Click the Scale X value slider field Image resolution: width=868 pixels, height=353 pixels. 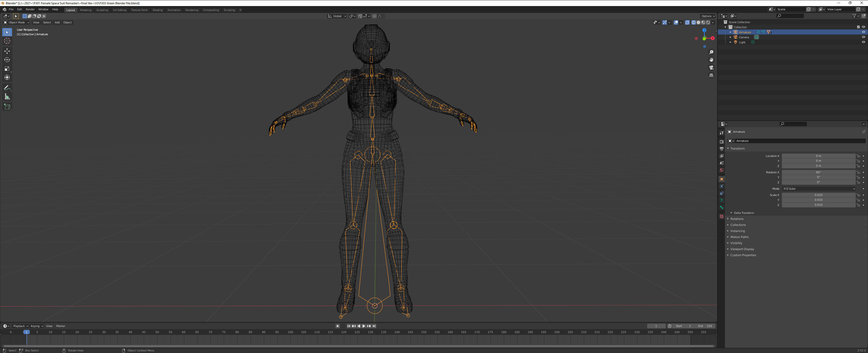point(819,195)
